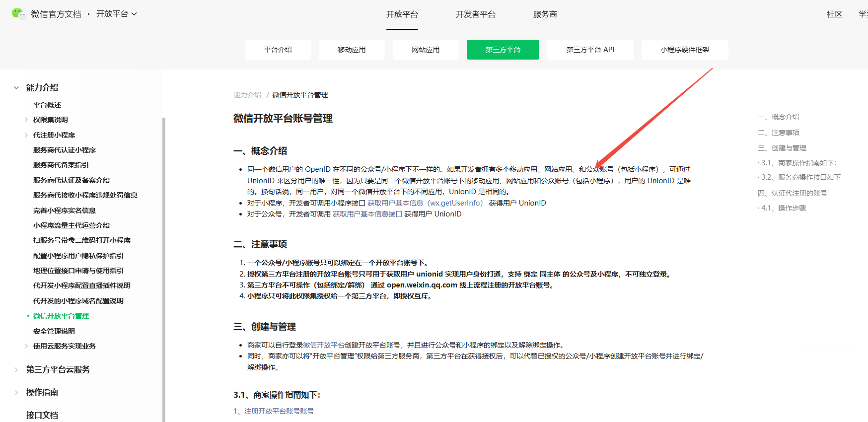Click the WeChat logo icon
The image size is (868, 422).
click(x=18, y=14)
